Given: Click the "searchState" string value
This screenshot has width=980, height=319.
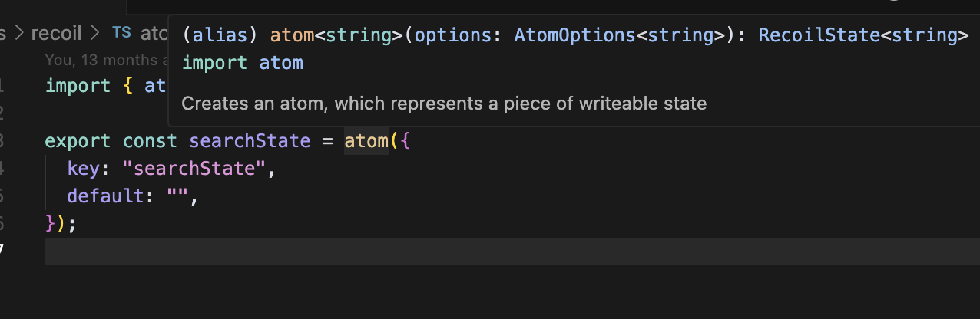Looking at the screenshot, I should click(x=194, y=169).
